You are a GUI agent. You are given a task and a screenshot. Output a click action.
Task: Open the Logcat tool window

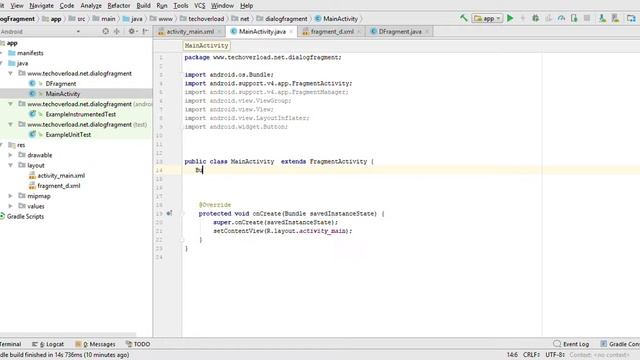[x=48, y=344]
